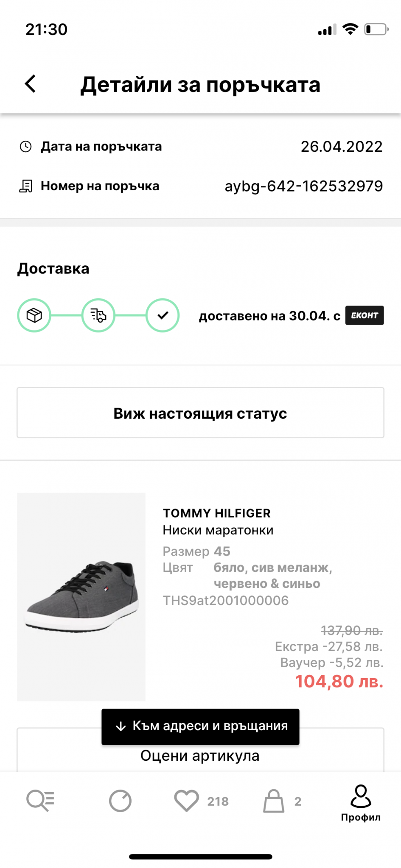This screenshot has height=868, width=401.
Task: Tap the order number receipt icon
Action: click(x=26, y=186)
